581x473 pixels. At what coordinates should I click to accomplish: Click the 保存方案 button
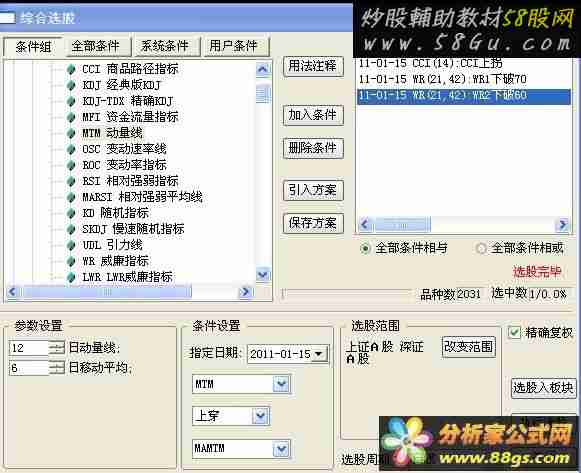click(313, 223)
